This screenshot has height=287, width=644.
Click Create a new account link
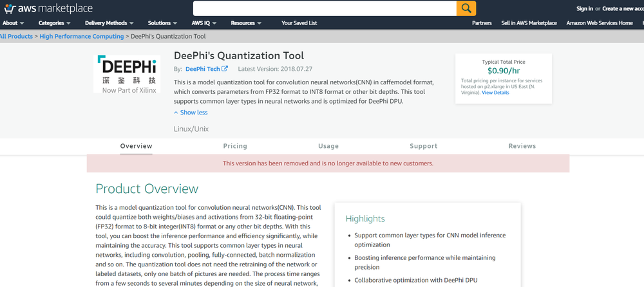(623, 8)
